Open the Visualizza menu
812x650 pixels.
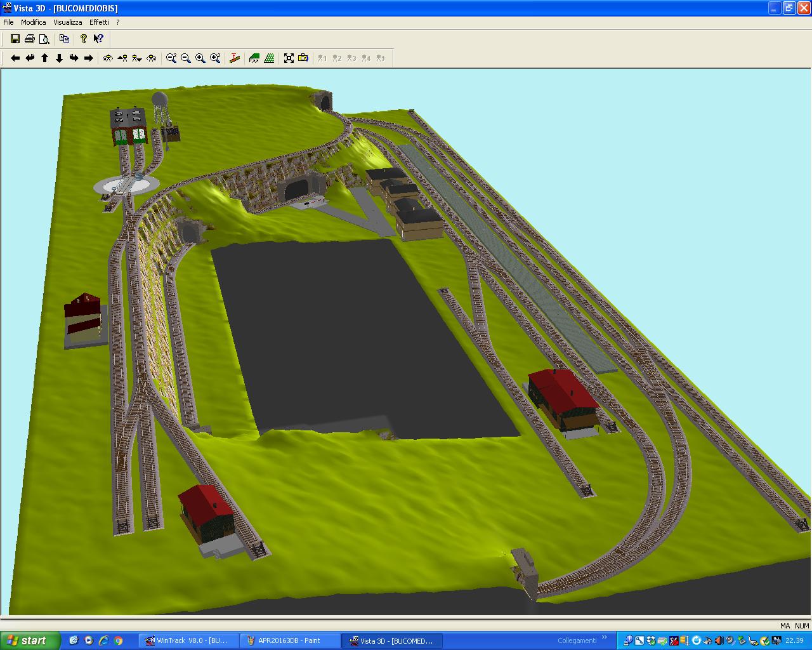point(68,22)
